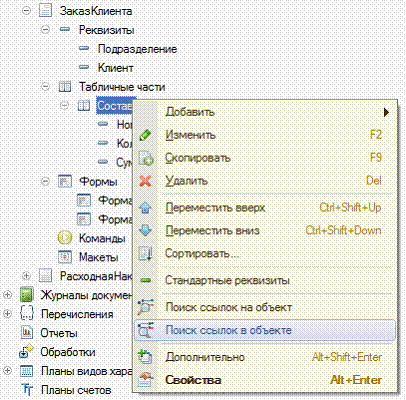This screenshot has height=400, width=406.
Task: Click the Скопировать copy icon
Action: tap(145, 158)
